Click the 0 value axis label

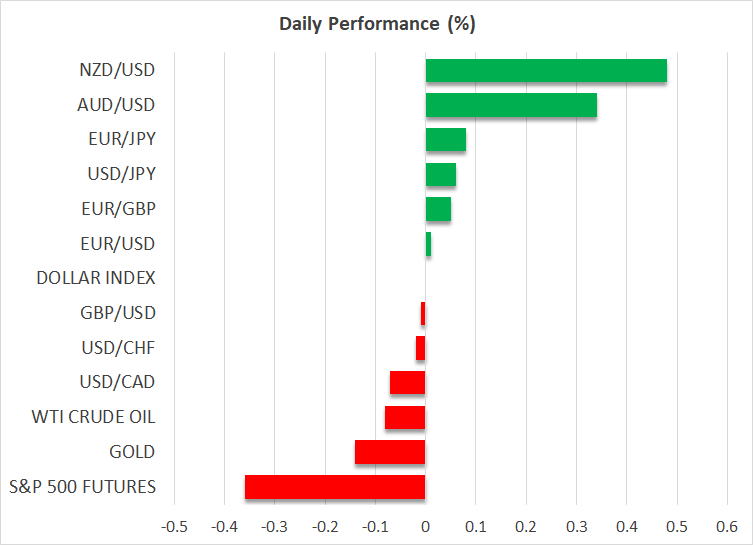coord(426,525)
